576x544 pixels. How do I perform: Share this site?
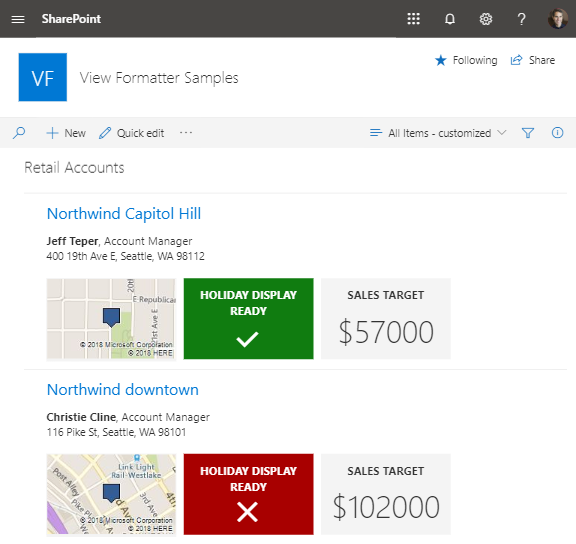[533, 60]
